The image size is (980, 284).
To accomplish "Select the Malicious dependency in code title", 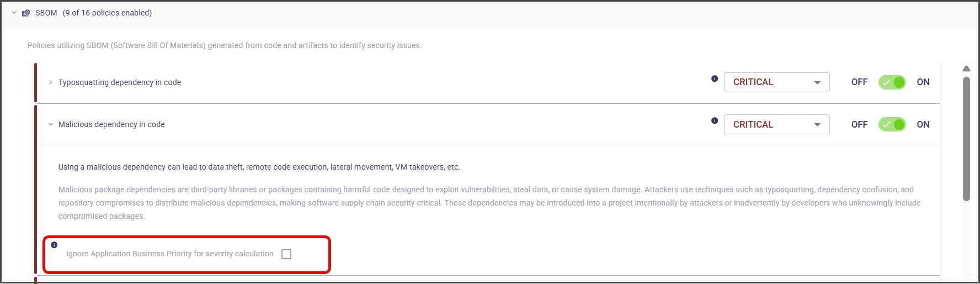I will 111,124.
